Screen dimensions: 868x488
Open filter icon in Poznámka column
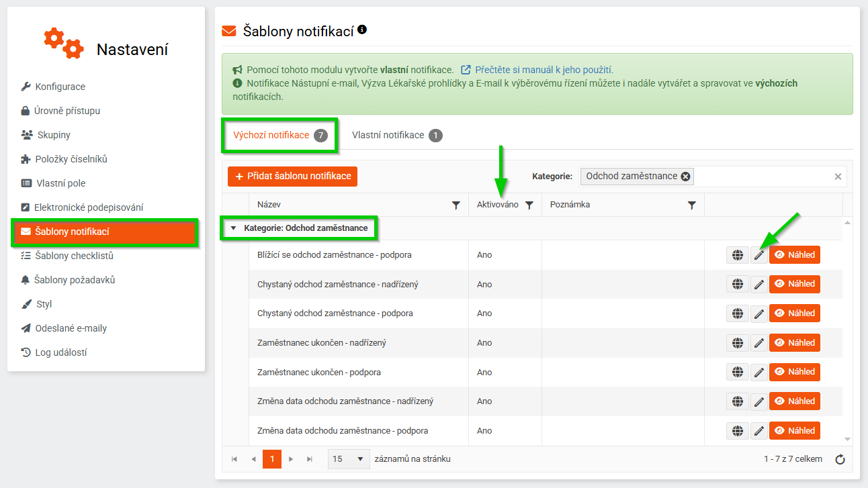point(691,205)
